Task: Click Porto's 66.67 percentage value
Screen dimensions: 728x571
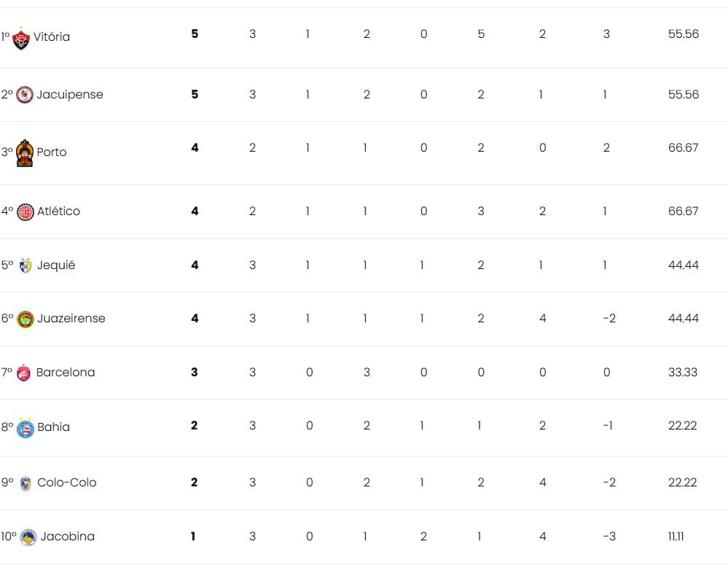Action: 683,148
